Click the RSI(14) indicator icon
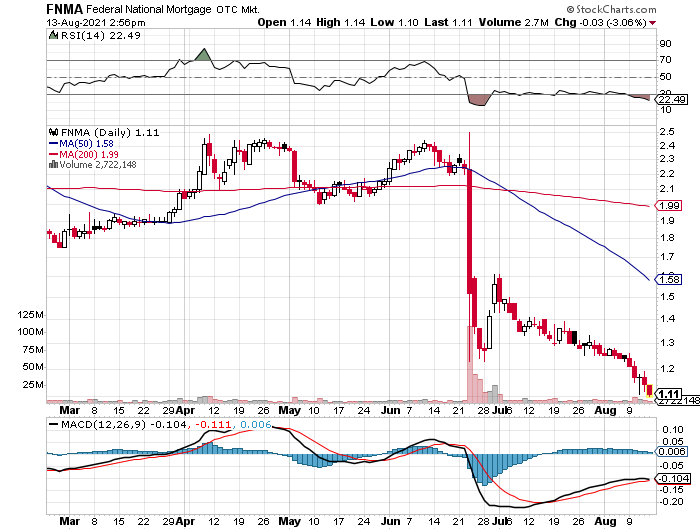This screenshot has height=530, width=700. coord(53,35)
